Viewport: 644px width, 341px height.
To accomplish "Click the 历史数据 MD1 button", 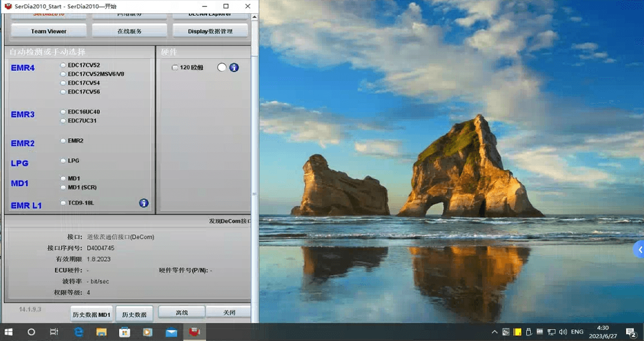I will click(92, 314).
